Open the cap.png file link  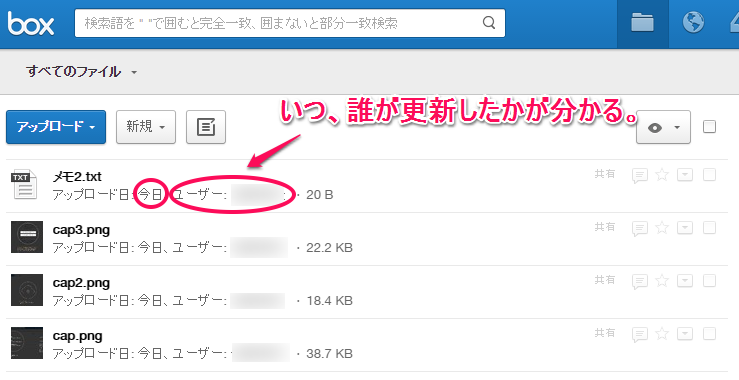(77, 336)
